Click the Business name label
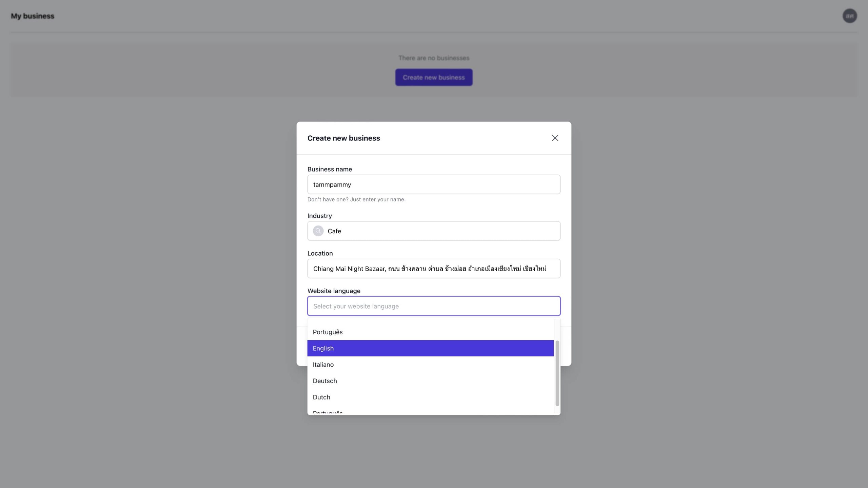 click(330, 169)
